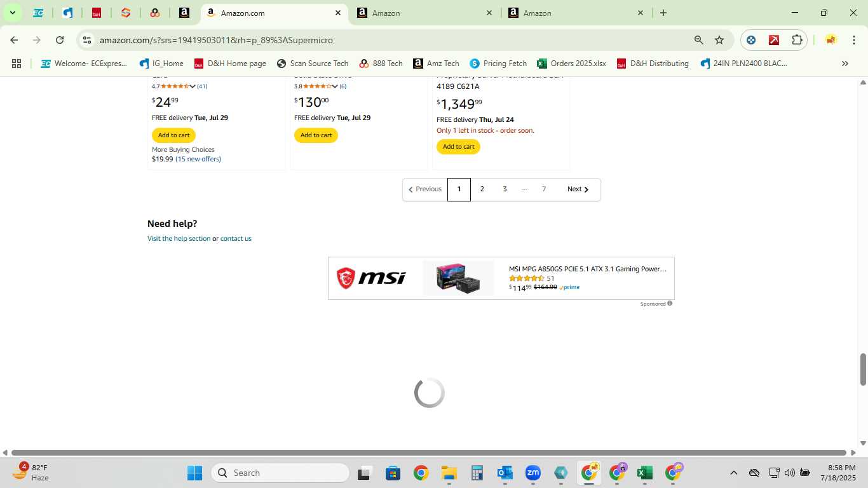Open IG_Home bookmark
The width and height of the screenshot is (868, 488).
(161, 64)
